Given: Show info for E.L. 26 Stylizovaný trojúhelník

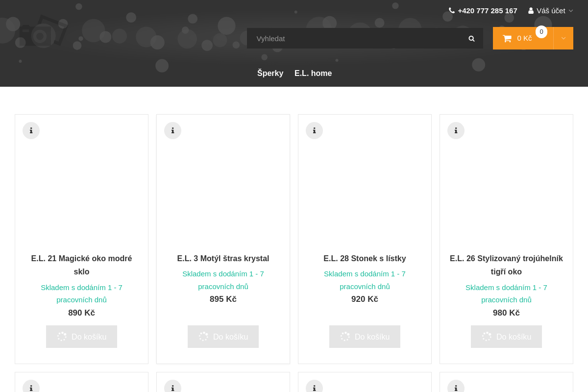Looking at the screenshot, I should click(x=456, y=130).
